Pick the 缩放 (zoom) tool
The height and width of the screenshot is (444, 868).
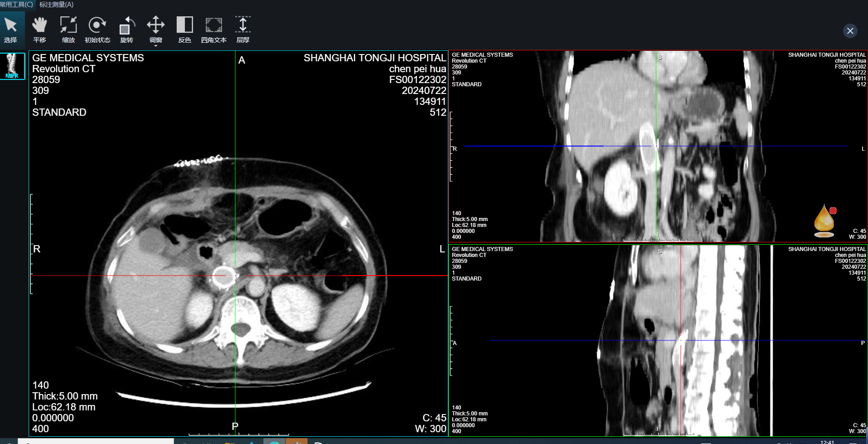click(x=69, y=30)
